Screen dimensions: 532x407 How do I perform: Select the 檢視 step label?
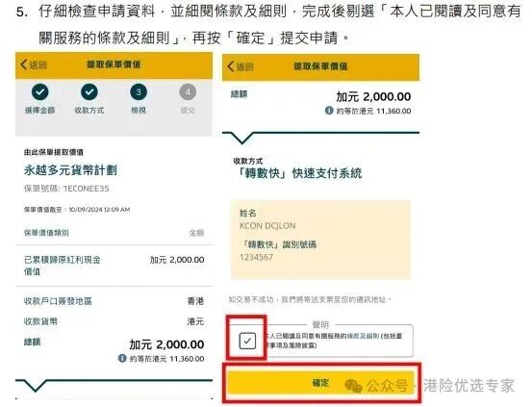click(139, 110)
